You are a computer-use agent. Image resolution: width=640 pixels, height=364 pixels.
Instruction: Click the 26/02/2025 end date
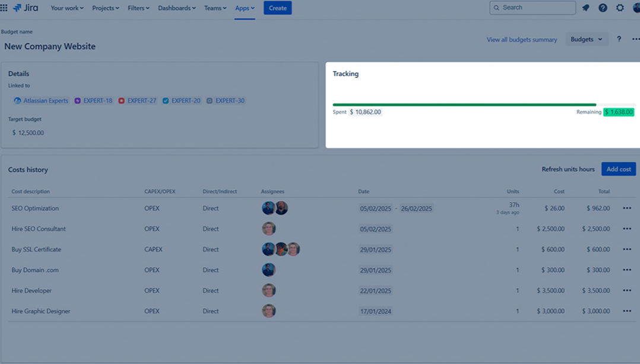[x=416, y=208]
